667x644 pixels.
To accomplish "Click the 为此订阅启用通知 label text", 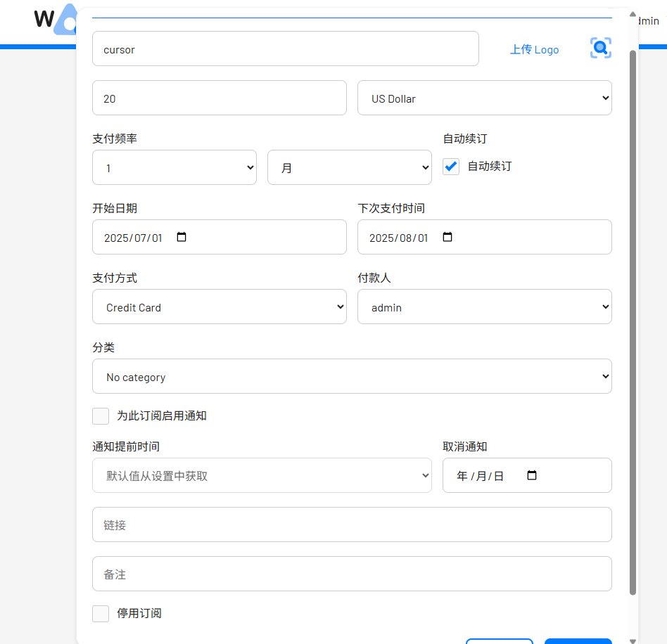I will click(x=162, y=416).
